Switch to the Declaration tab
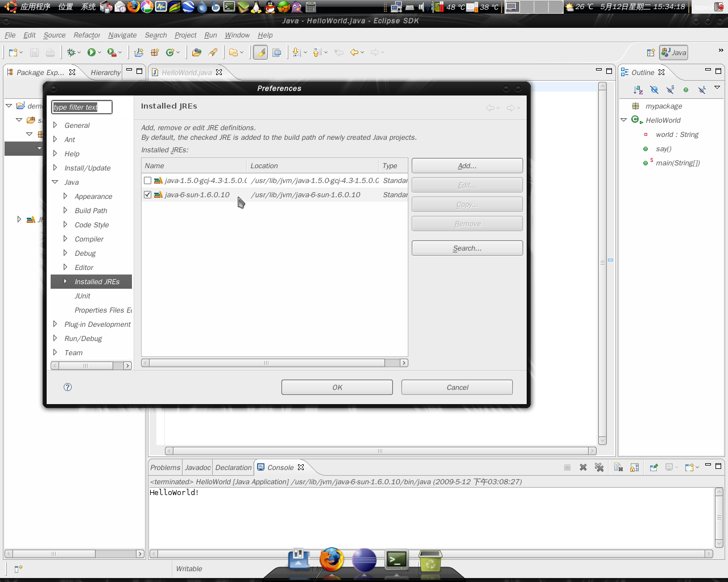Viewport: 728px width, 582px height. [x=233, y=467]
